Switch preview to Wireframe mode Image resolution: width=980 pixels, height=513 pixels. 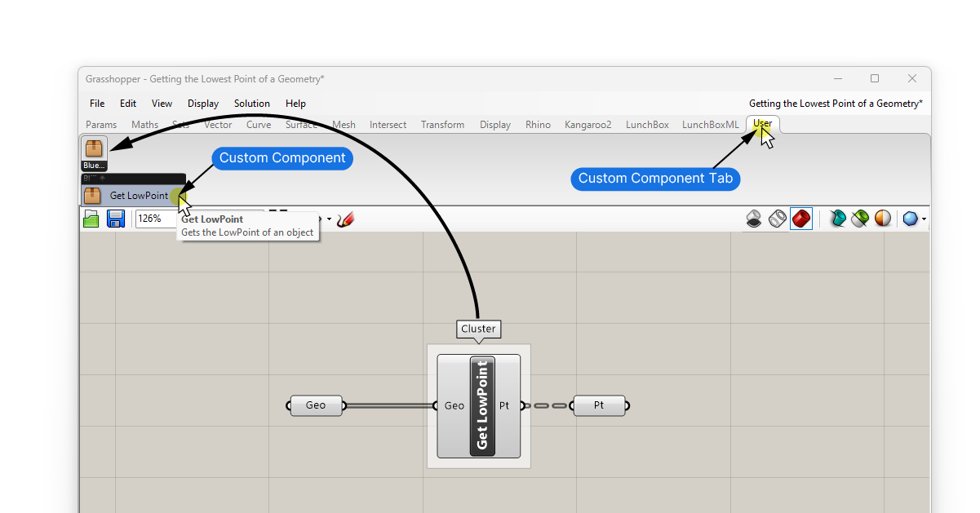[777, 219]
